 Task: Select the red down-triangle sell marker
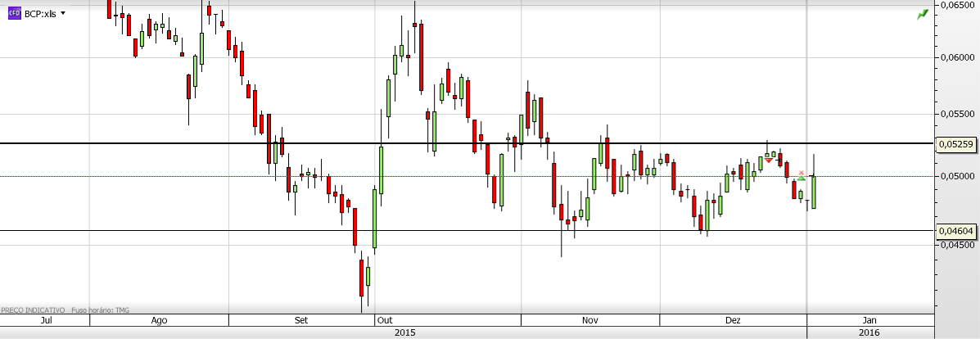point(768,160)
